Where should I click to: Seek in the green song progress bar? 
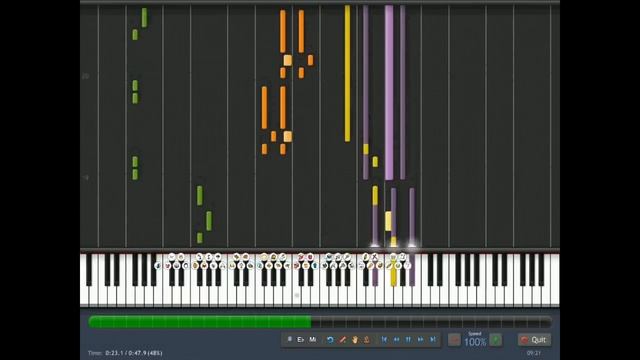(320, 322)
